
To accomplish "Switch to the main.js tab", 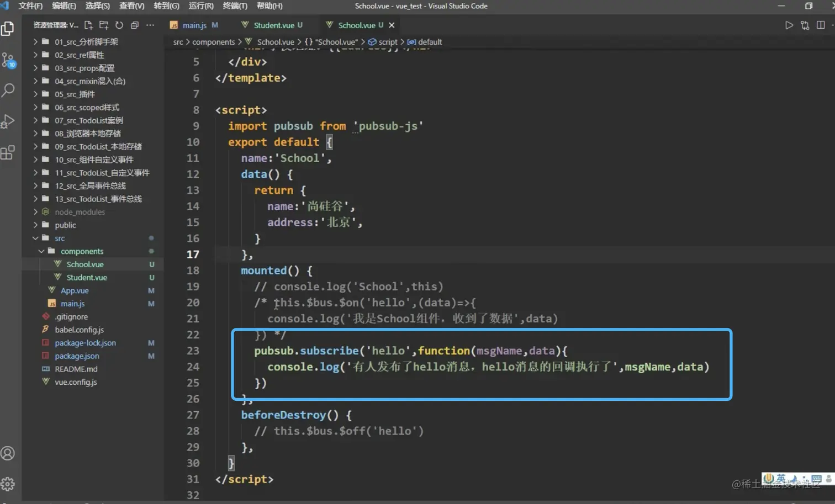I will (x=194, y=25).
